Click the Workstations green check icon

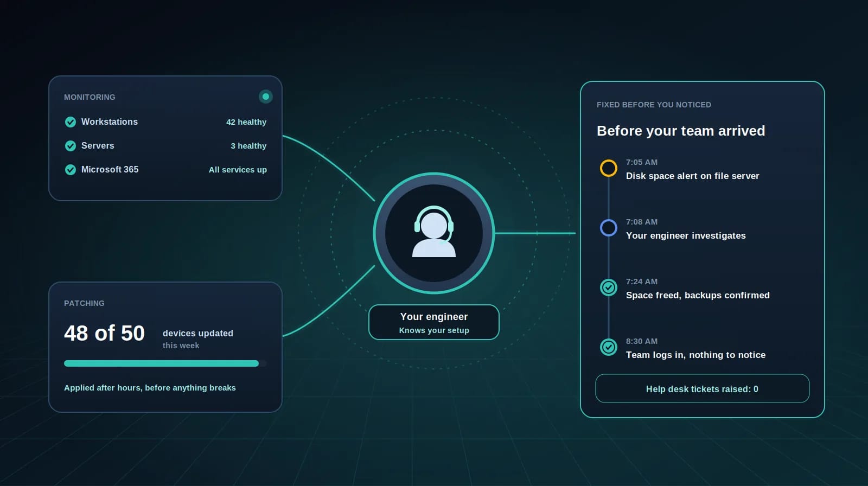point(71,122)
